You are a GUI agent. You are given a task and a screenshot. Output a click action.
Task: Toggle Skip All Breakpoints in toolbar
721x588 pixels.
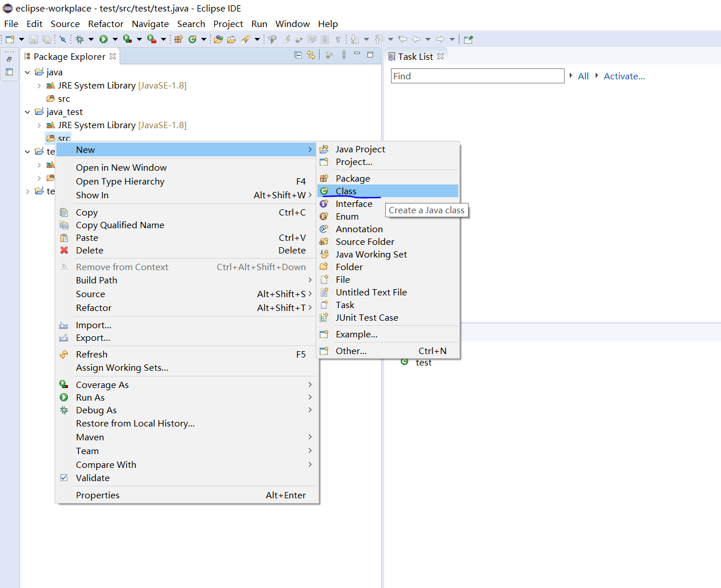[63, 39]
